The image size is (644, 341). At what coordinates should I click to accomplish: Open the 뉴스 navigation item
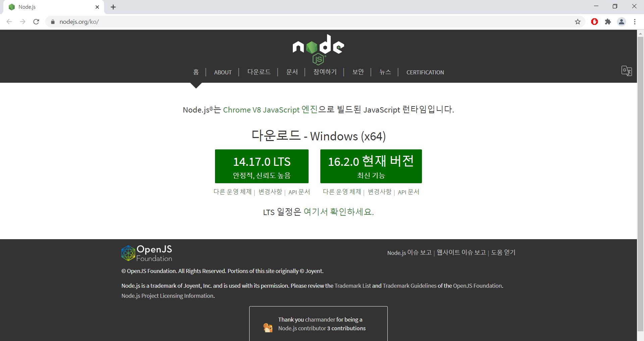point(385,72)
